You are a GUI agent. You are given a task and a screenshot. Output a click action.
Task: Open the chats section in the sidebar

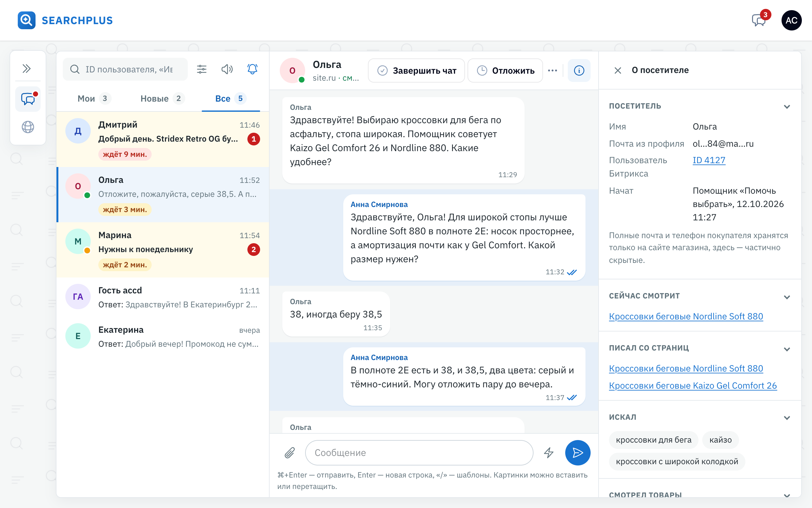point(28,99)
